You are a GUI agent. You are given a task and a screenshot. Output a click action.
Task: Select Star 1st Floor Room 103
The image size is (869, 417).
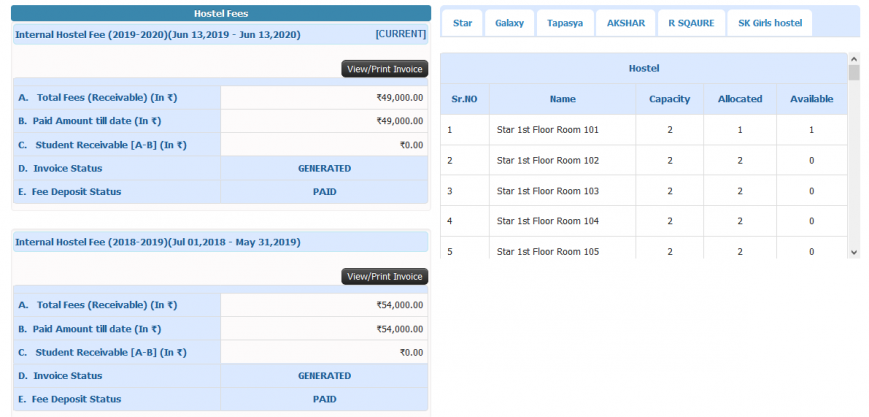[548, 191]
